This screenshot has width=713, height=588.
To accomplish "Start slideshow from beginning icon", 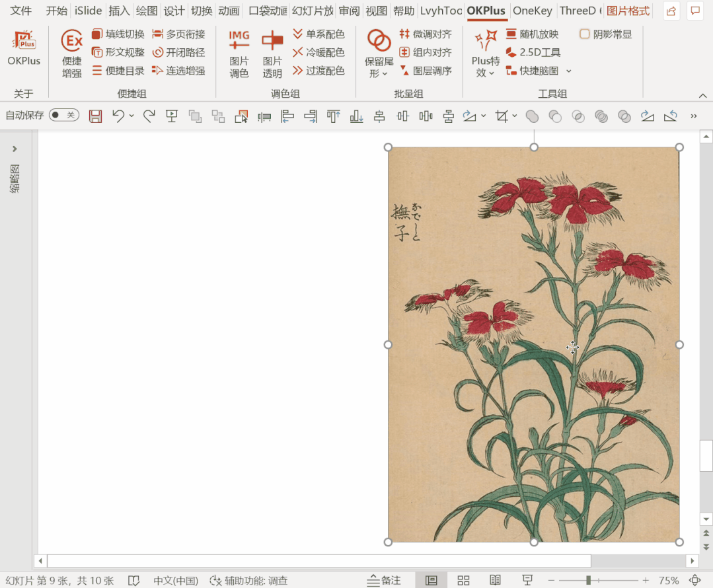I will [x=172, y=116].
